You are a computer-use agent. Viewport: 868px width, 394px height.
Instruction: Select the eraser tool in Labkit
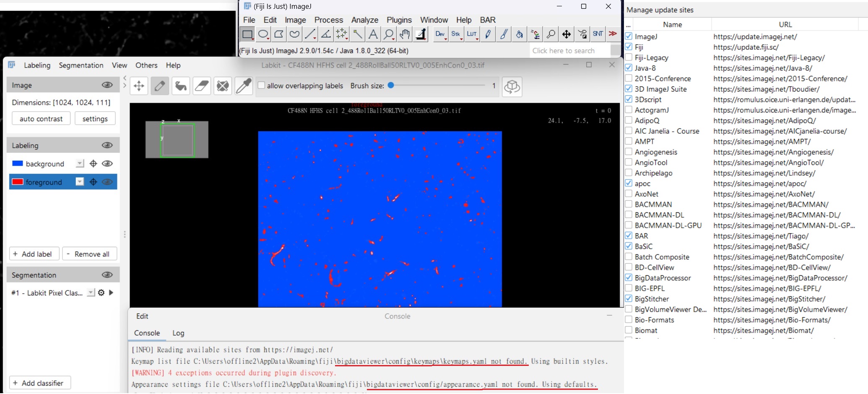tap(202, 86)
